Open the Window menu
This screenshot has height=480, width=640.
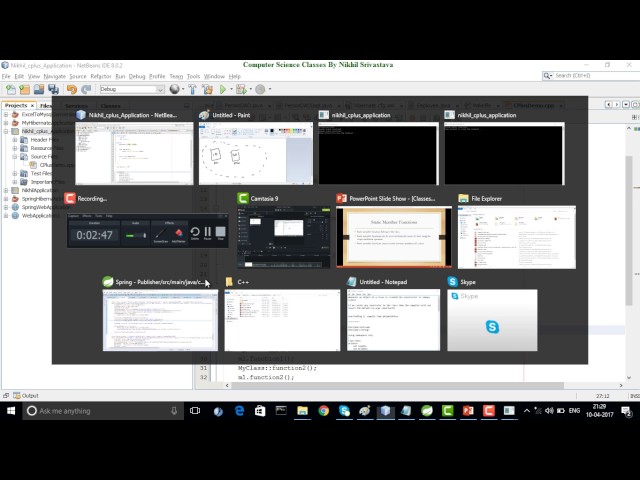point(214,76)
